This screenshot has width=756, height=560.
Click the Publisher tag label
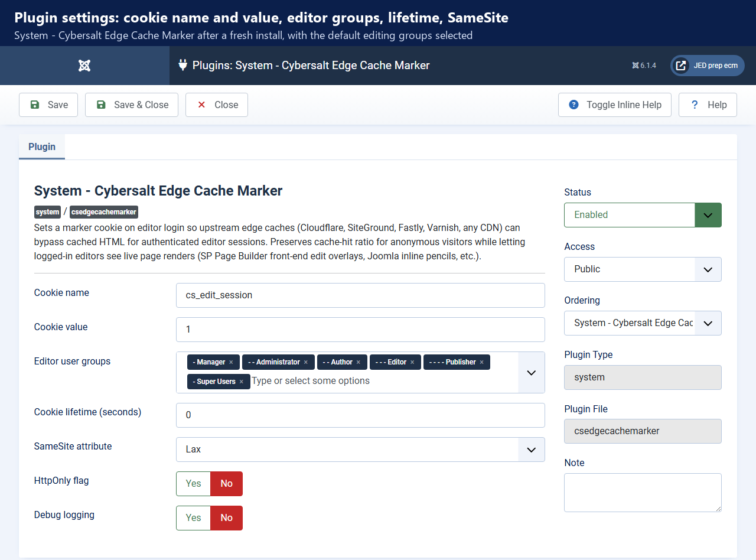pos(452,362)
